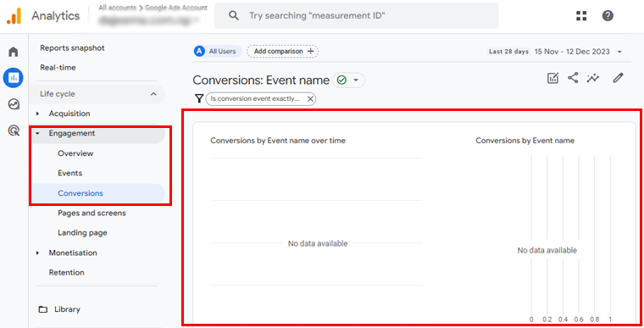The image size is (644, 328).
Task: Collapse the Life cycle section chevron
Action: [153, 94]
